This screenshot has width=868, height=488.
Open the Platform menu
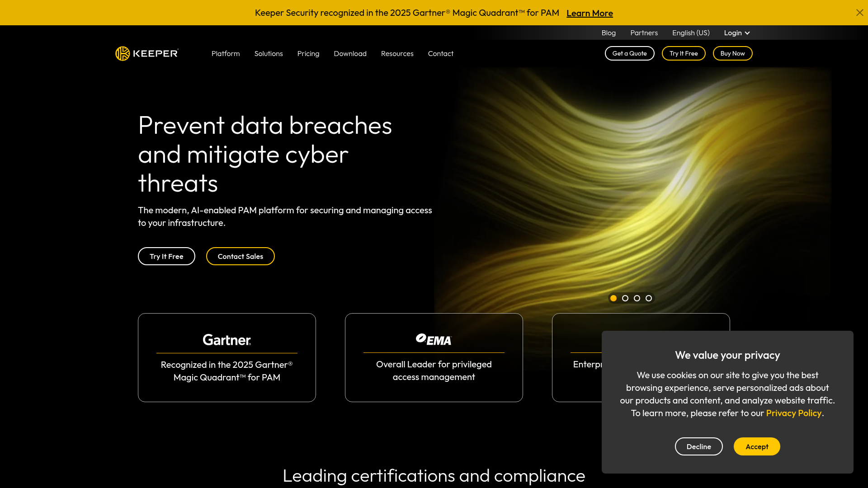(x=225, y=53)
